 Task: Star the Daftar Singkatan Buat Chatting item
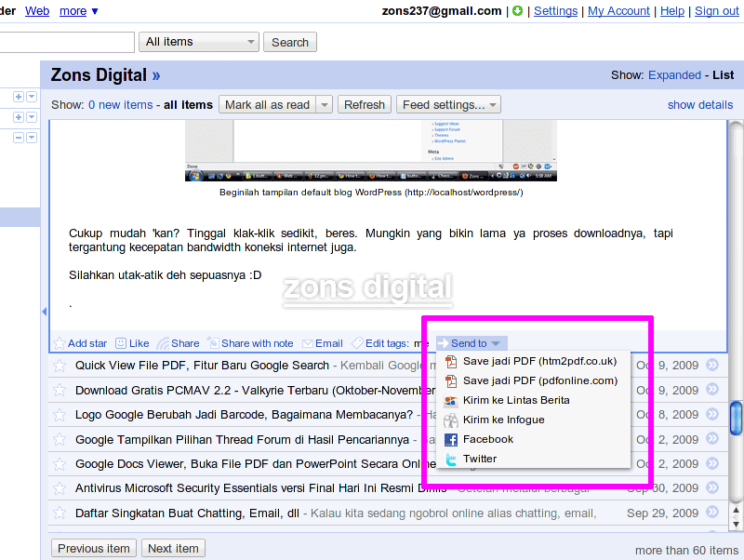(x=60, y=513)
